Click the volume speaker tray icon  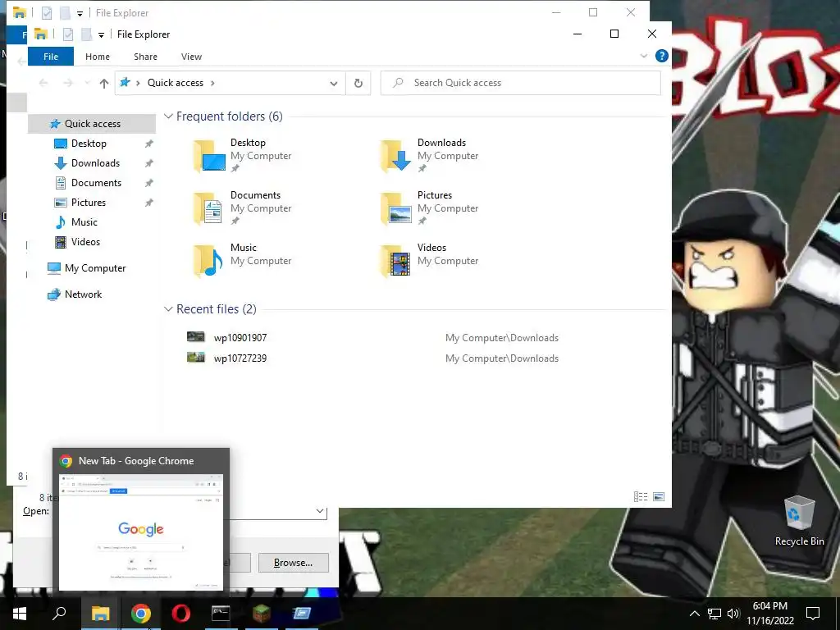[733, 614]
